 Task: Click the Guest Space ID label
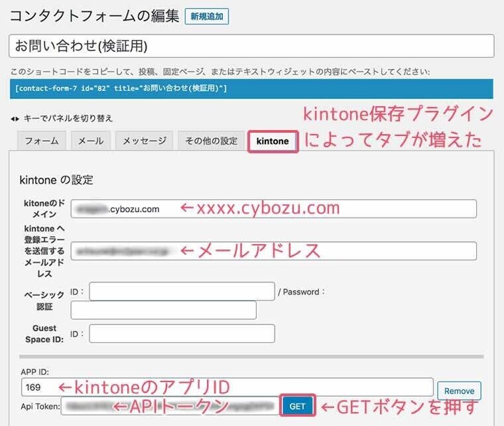[x=44, y=334]
